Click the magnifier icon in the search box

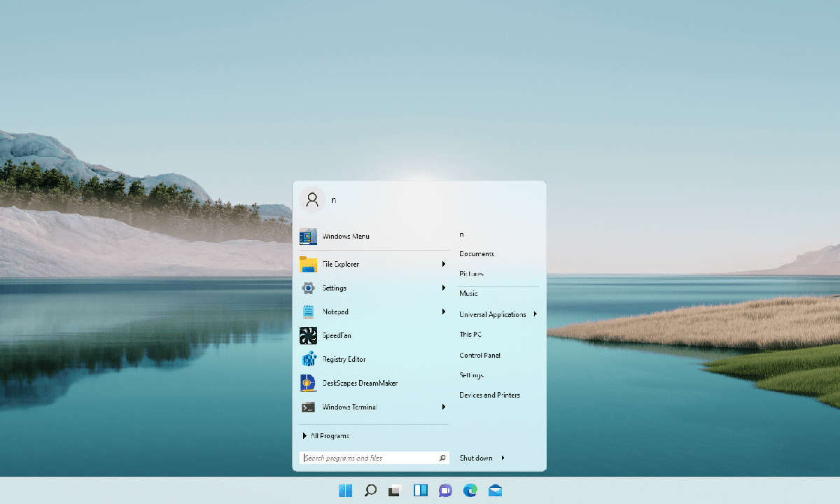tap(442, 458)
